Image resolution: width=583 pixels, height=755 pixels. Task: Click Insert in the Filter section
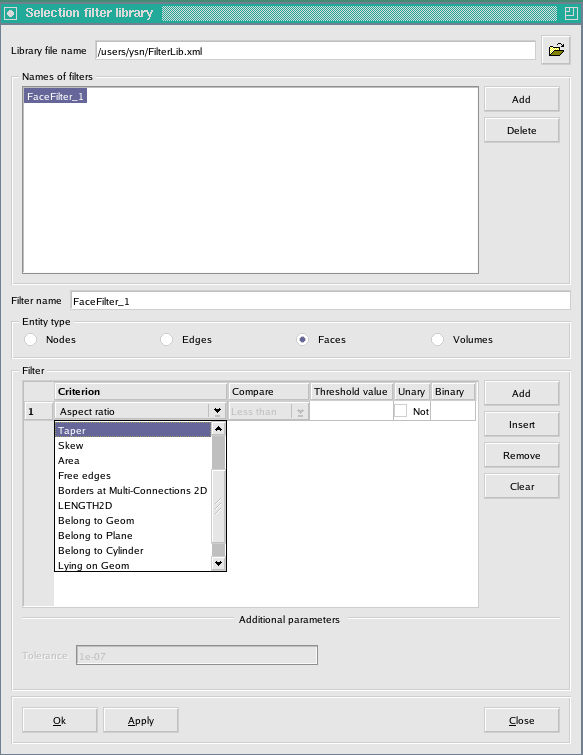coord(521,424)
